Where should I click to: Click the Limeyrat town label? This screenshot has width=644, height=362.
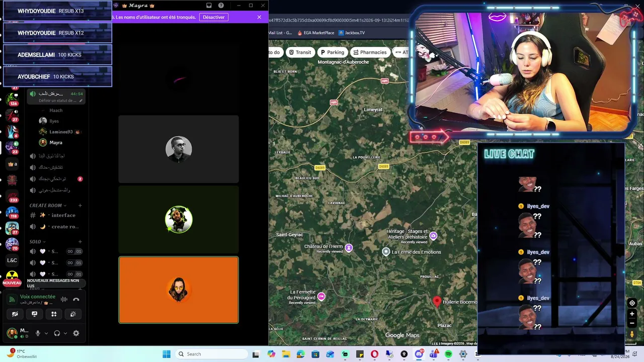click(373, 110)
